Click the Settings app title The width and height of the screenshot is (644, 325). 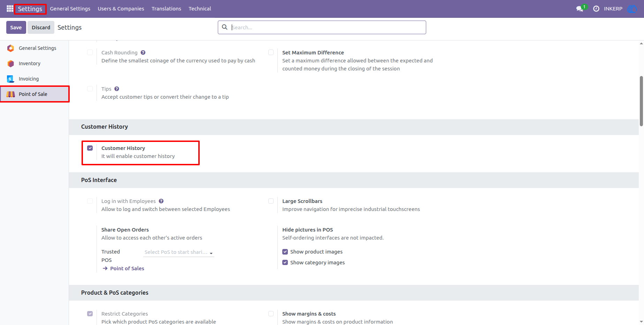tap(30, 9)
